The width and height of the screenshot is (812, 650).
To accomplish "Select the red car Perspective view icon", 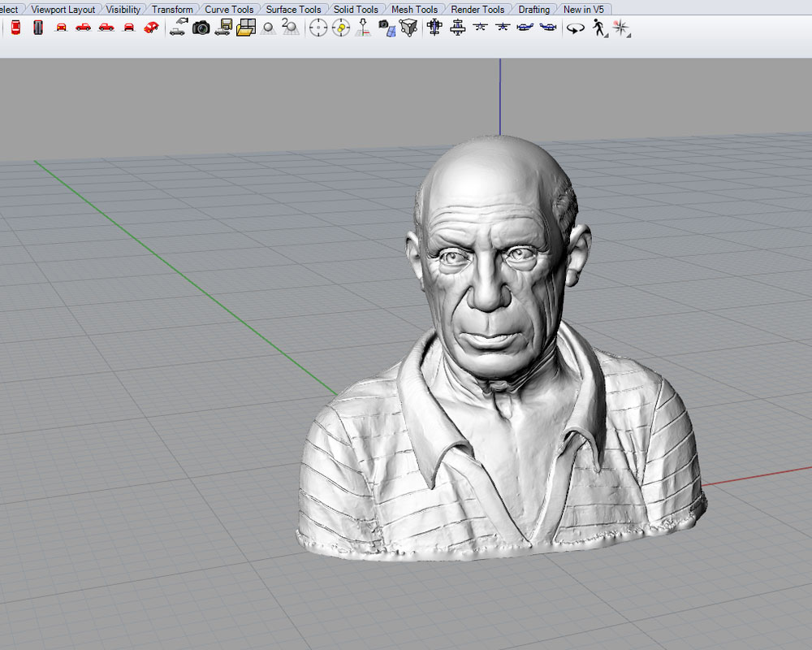I will coord(150,28).
